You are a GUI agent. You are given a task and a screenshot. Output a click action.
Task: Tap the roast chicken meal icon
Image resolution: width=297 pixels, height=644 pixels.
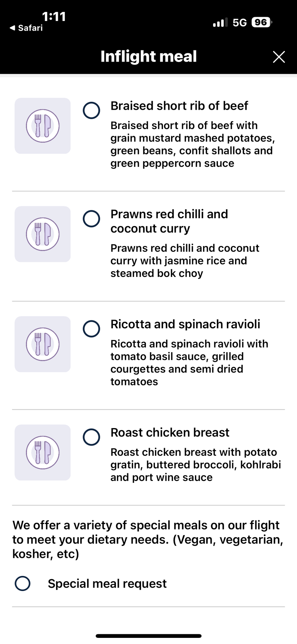point(43,452)
